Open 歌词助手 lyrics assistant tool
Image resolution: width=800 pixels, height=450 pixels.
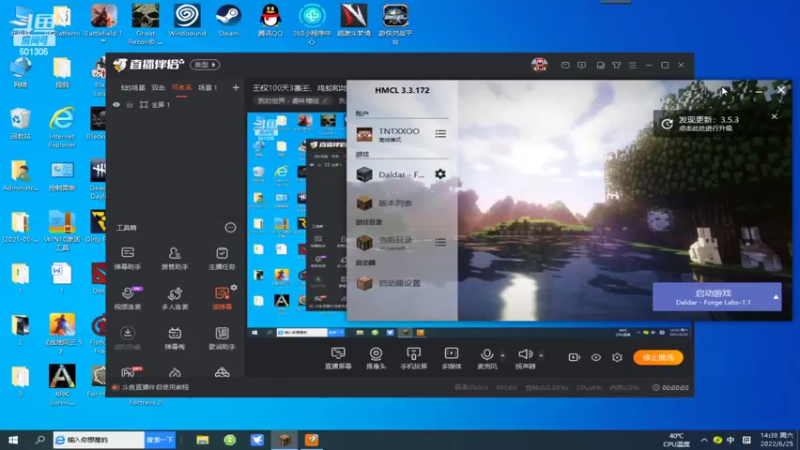tap(222, 338)
